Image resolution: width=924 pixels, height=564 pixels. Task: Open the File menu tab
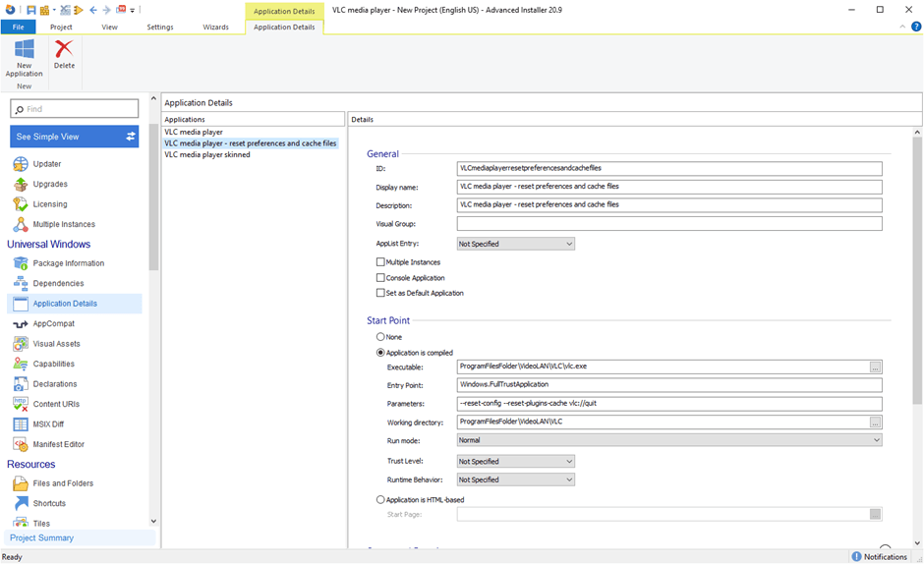pos(19,27)
